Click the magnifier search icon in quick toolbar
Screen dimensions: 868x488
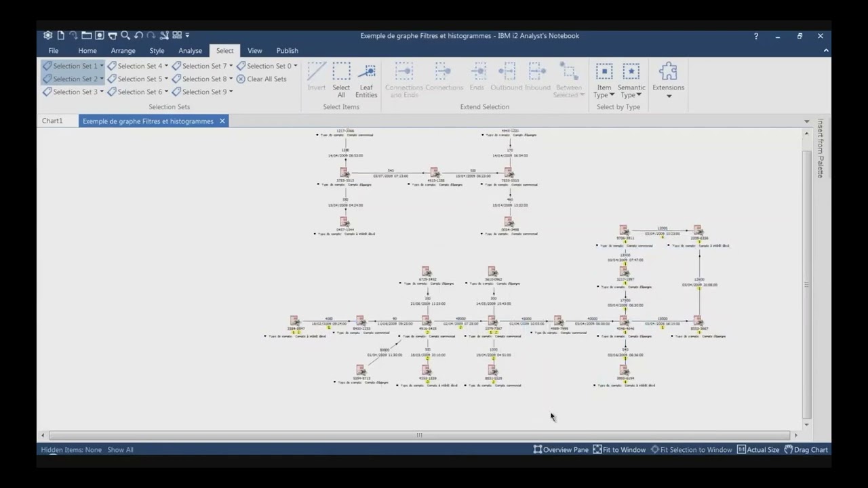point(125,35)
